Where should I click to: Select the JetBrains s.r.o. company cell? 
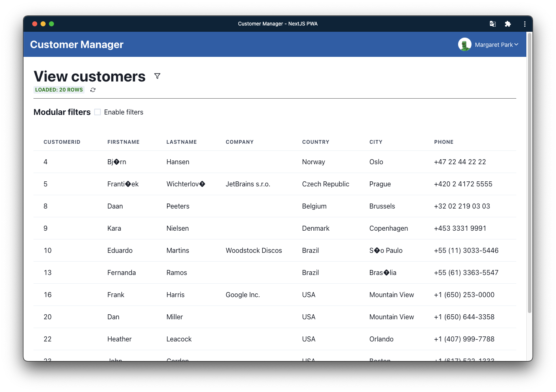[248, 184]
